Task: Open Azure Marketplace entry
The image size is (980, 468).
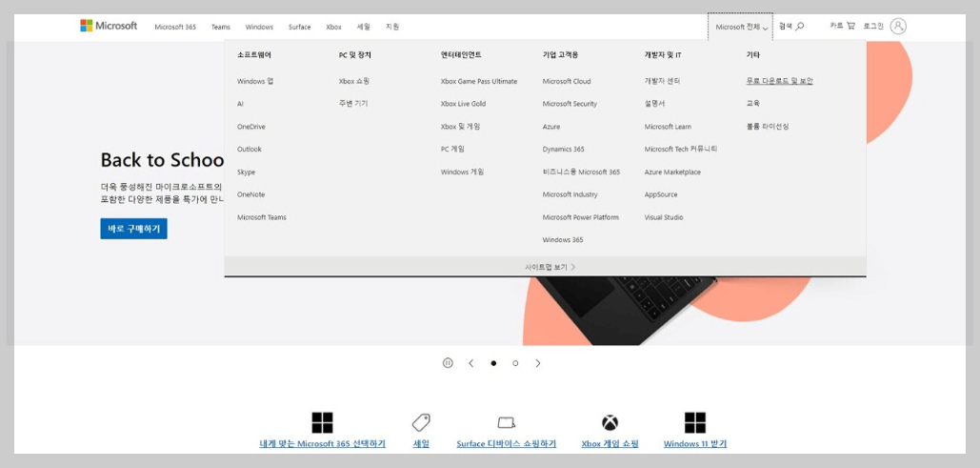Action: (x=672, y=173)
